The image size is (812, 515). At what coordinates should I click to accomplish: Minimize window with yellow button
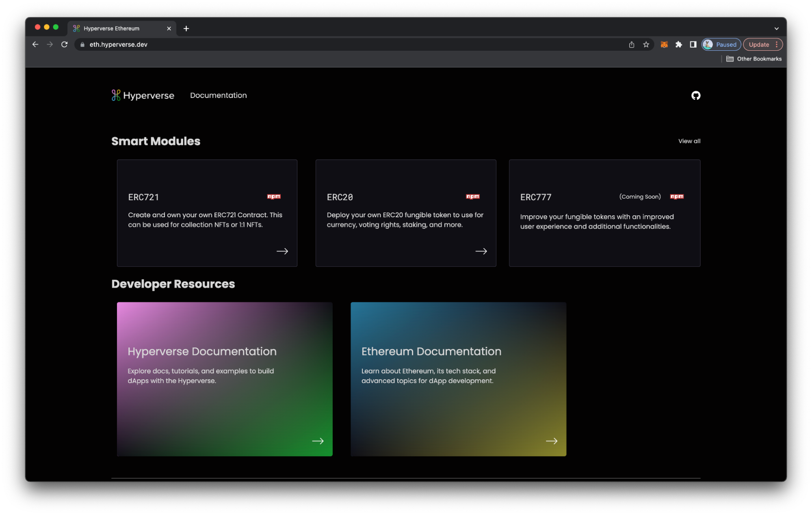(x=47, y=27)
